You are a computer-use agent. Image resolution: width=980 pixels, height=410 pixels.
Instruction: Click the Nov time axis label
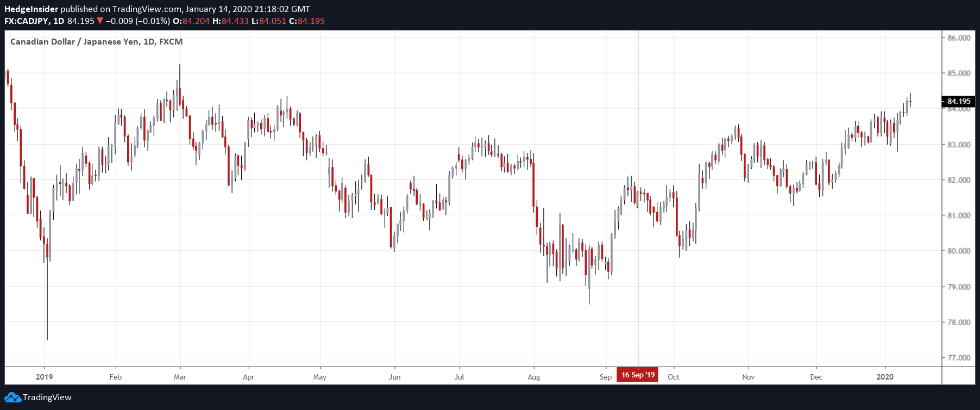coord(749,377)
